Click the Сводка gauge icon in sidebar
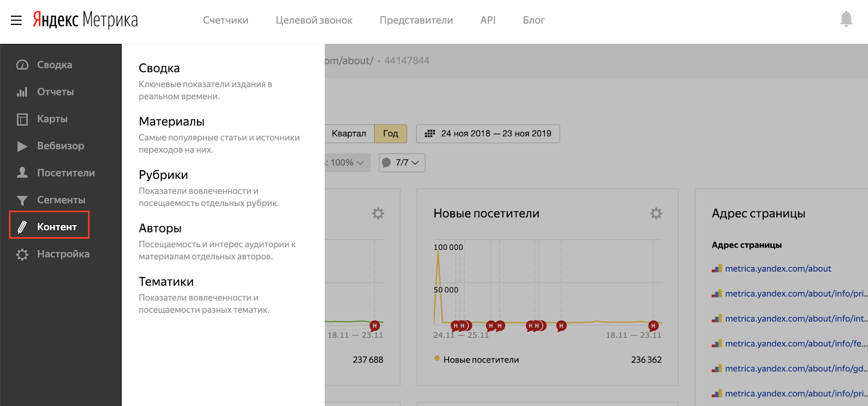Viewport: 868px width, 406px height. tap(22, 65)
